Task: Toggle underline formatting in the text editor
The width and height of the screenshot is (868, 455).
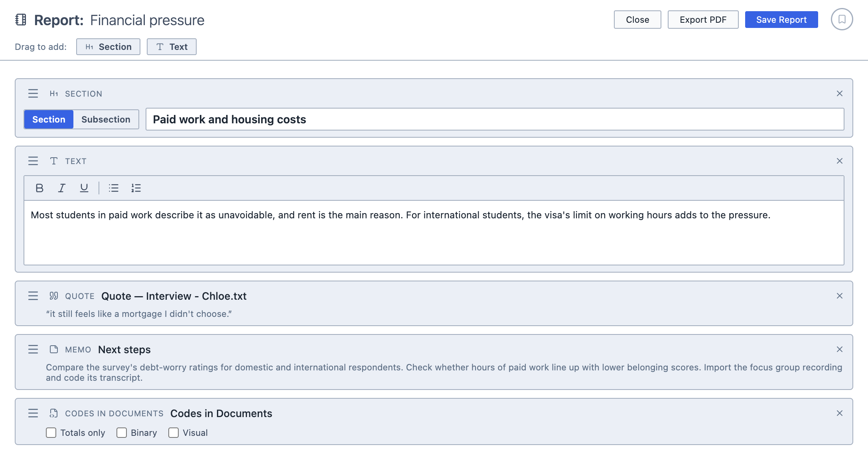Action: coord(84,188)
